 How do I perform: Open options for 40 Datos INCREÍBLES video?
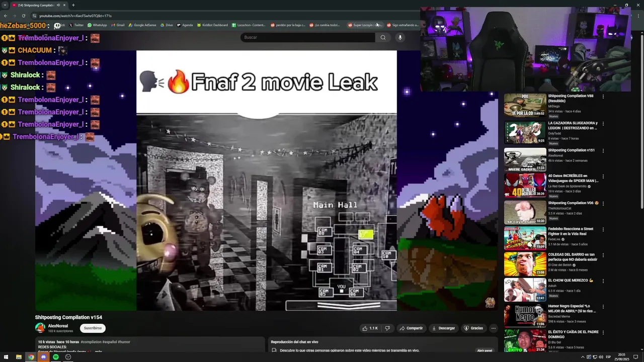pos(603,176)
